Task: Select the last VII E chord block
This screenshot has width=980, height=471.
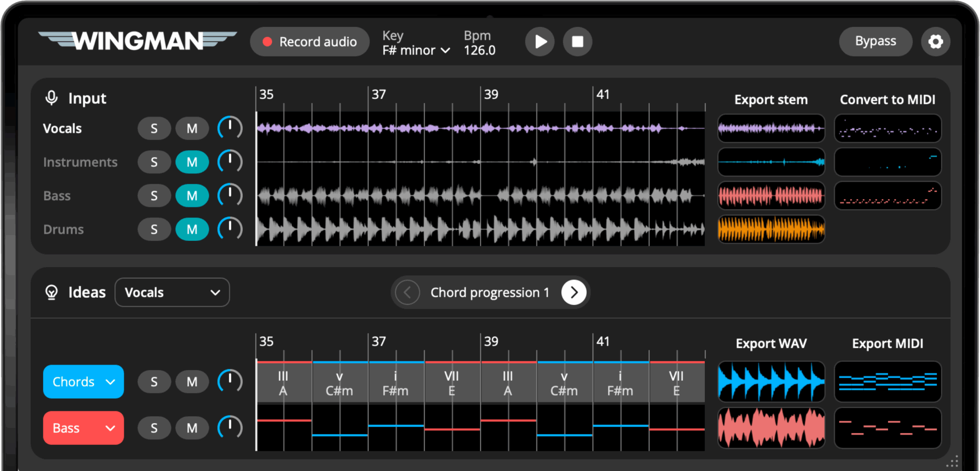Action: (x=677, y=382)
